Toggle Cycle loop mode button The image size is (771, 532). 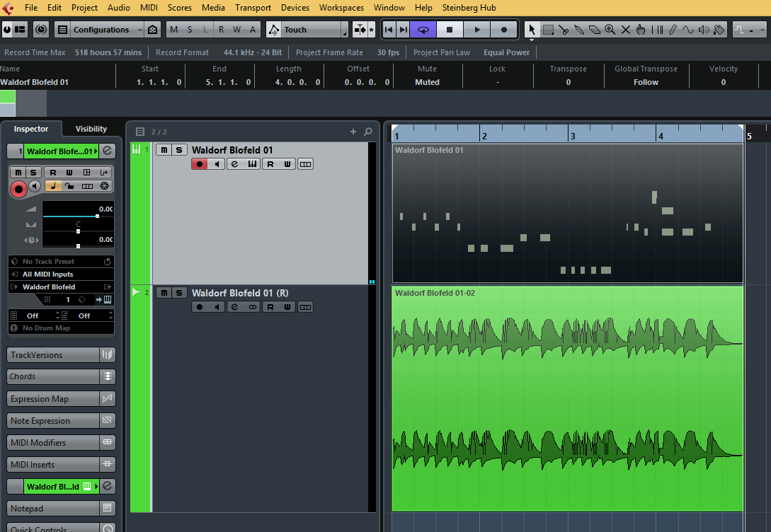point(423,30)
